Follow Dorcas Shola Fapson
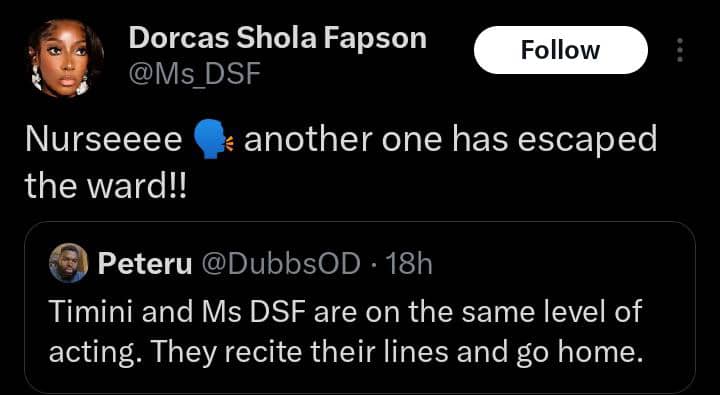The image size is (720, 395). [x=561, y=50]
